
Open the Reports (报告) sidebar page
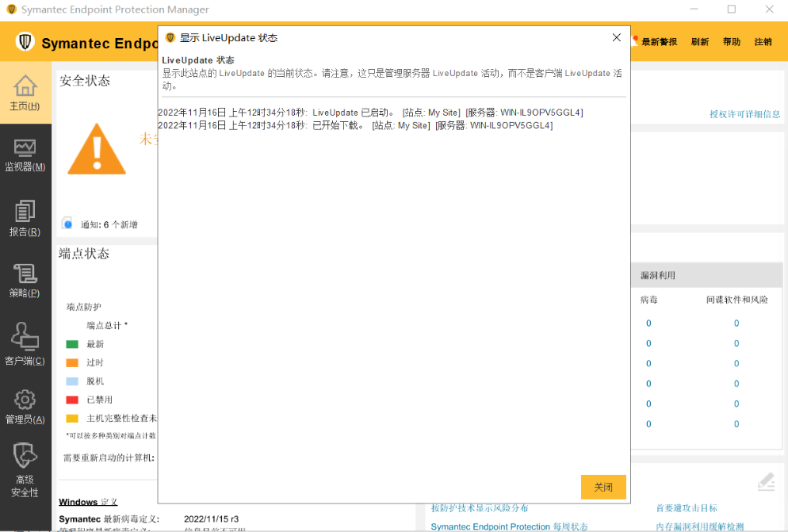(x=25, y=218)
